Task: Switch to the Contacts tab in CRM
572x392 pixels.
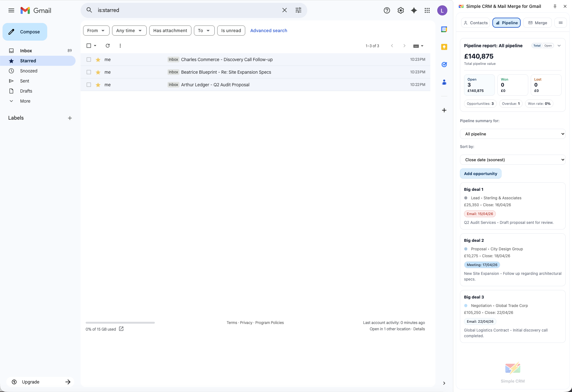Action: point(475,22)
